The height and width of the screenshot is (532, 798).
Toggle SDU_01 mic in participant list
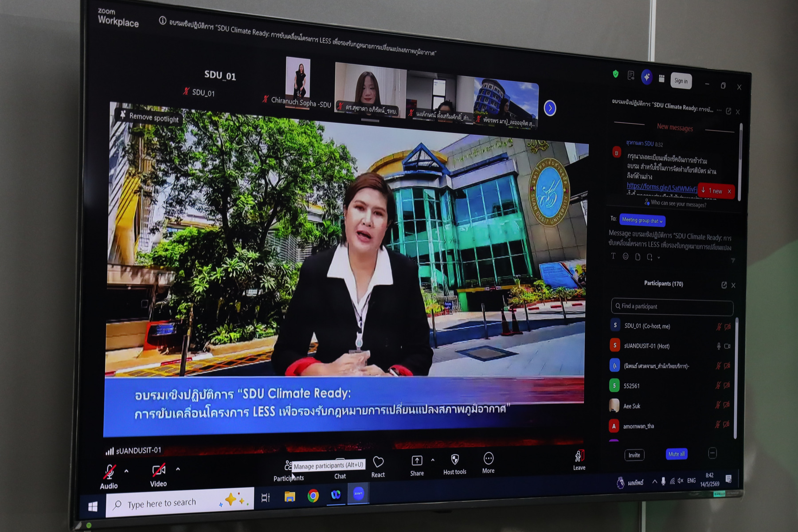click(719, 327)
